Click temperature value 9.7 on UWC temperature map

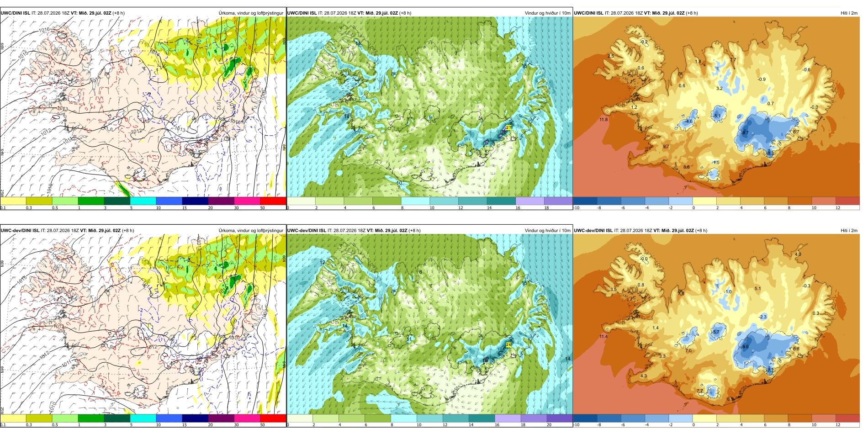click(666, 147)
